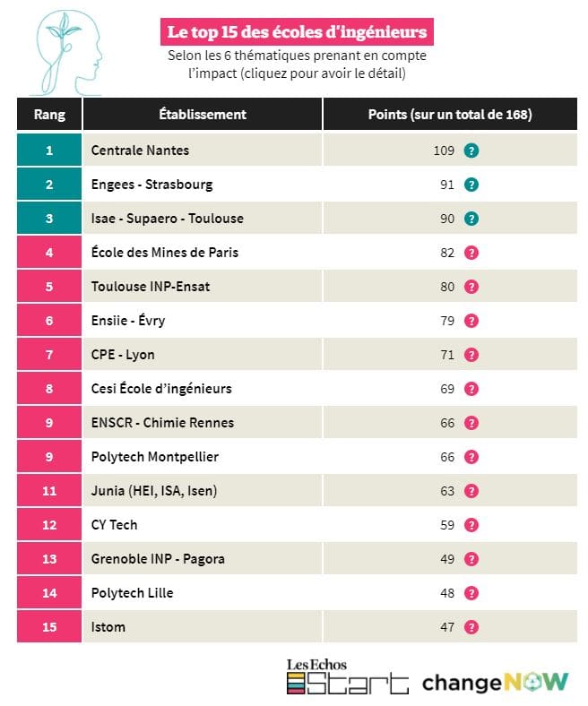This screenshot has width=588, height=706.
Task: Select the Centrale Nantes school name
Action: pos(140,151)
